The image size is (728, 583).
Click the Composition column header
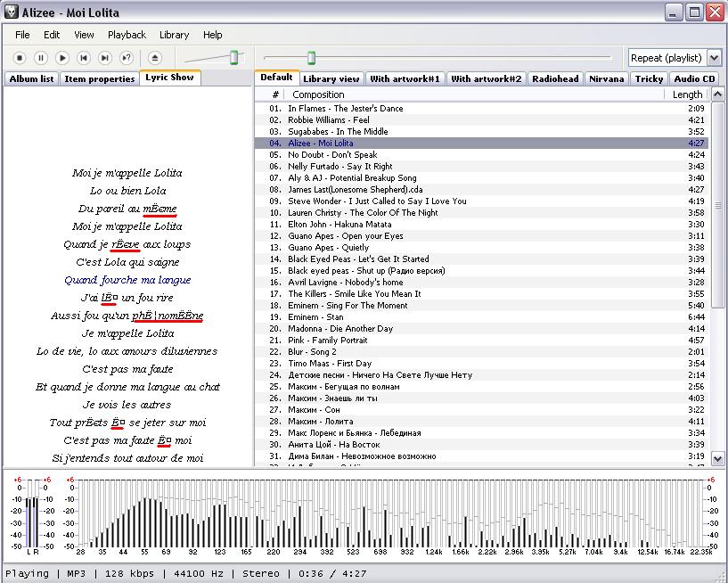[x=318, y=94]
